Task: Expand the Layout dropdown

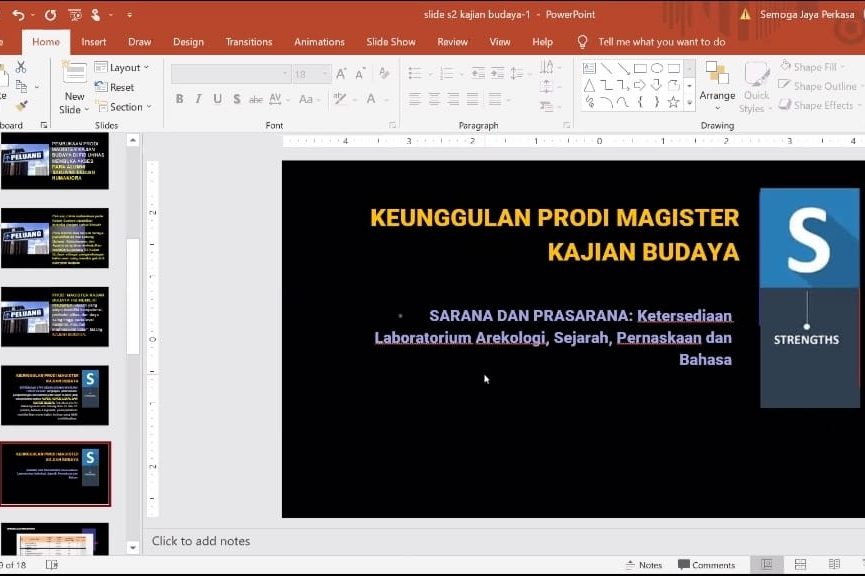Action: (x=122, y=67)
